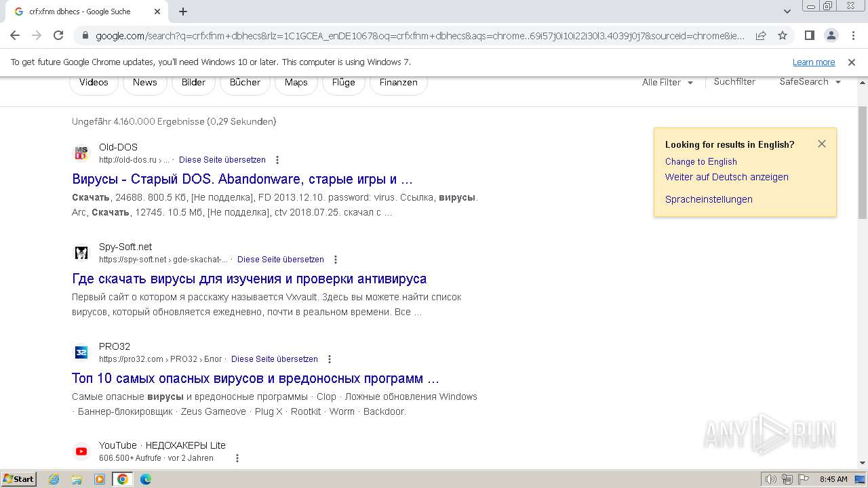868x488 pixels.
Task: Reload the current page
Action: click(58, 35)
